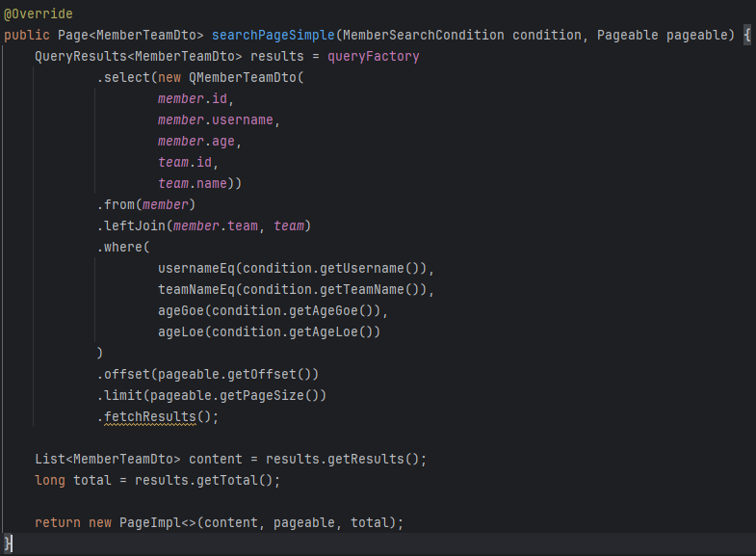Click the teamNameEq condition line
756x556 pixels.
tap(296, 290)
